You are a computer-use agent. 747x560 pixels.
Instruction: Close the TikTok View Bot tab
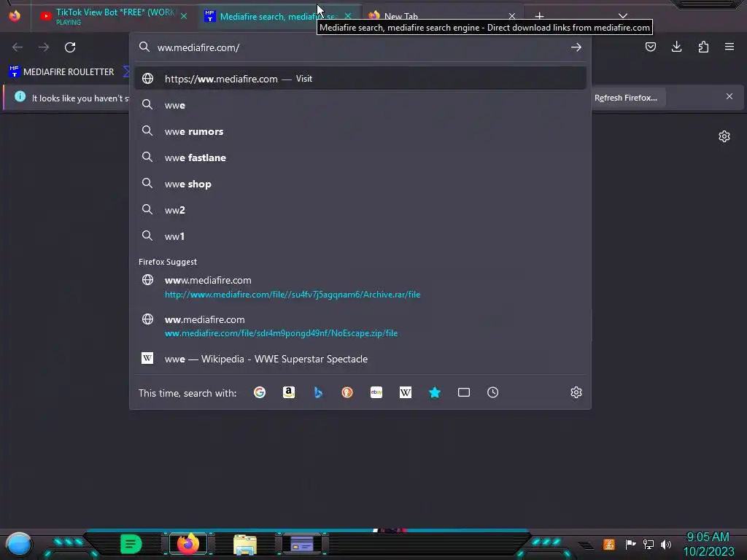pyautogui.click(x=184, y=17)
